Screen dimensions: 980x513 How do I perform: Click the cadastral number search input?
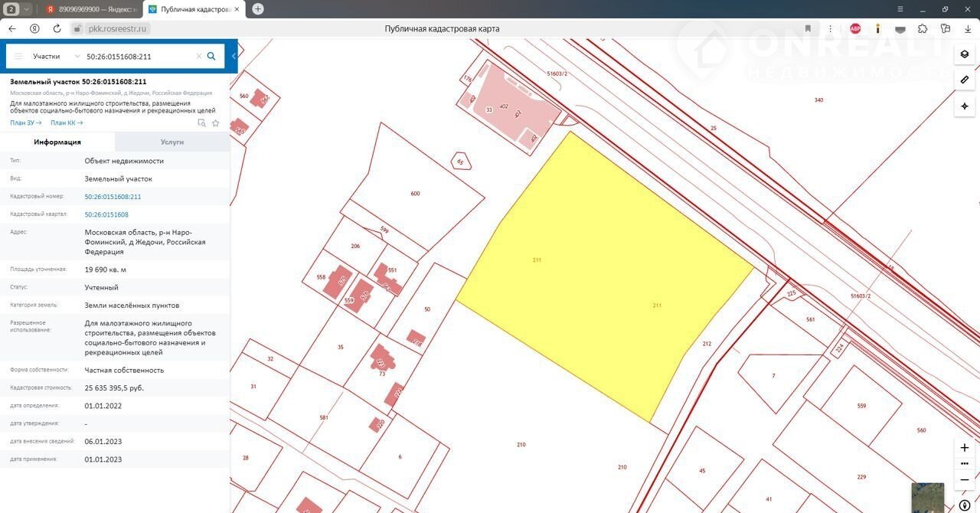(x=138, y=56)
